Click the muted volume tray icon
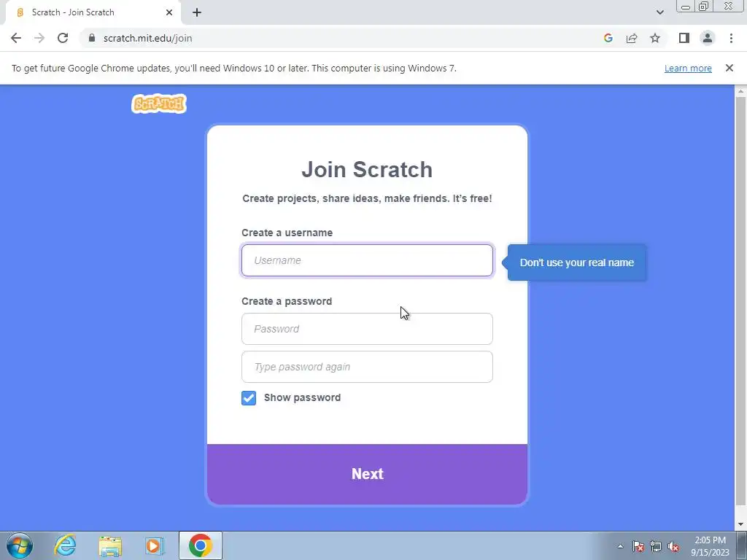Image resolution: width=747 pixels, height=560 pixels. coord(673,546)
